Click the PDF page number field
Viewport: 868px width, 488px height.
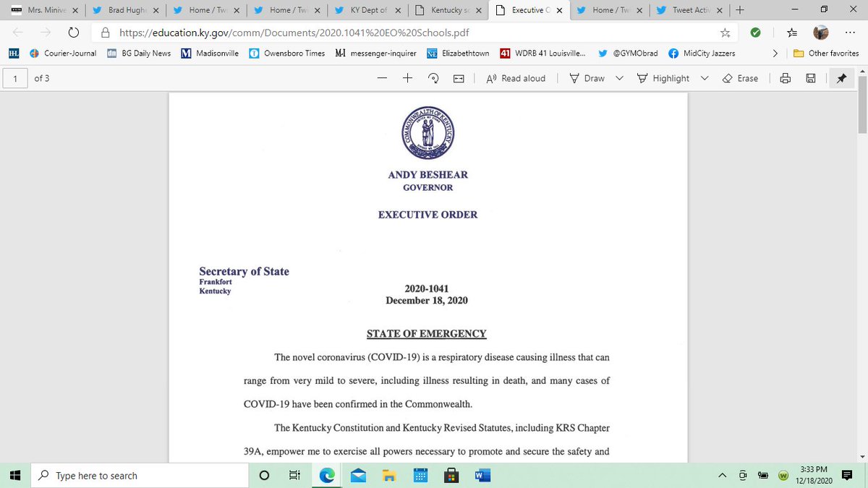(15, 78)
